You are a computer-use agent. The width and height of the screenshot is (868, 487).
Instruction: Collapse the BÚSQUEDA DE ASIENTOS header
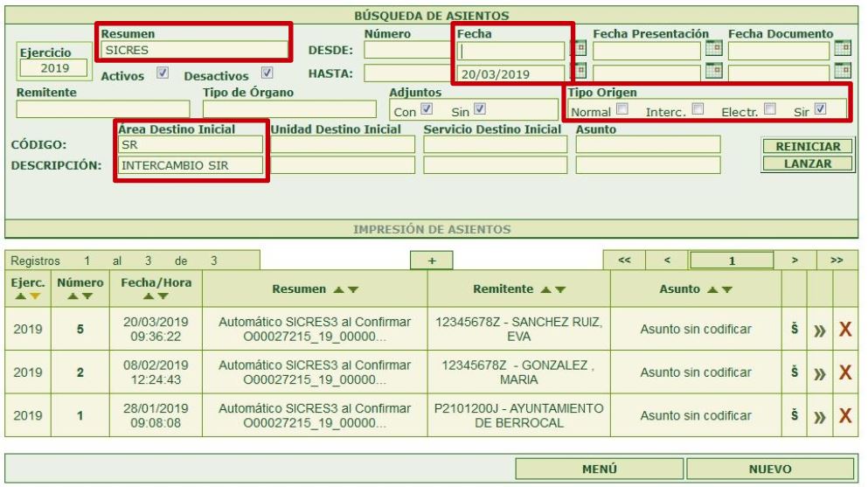(432, 16)
